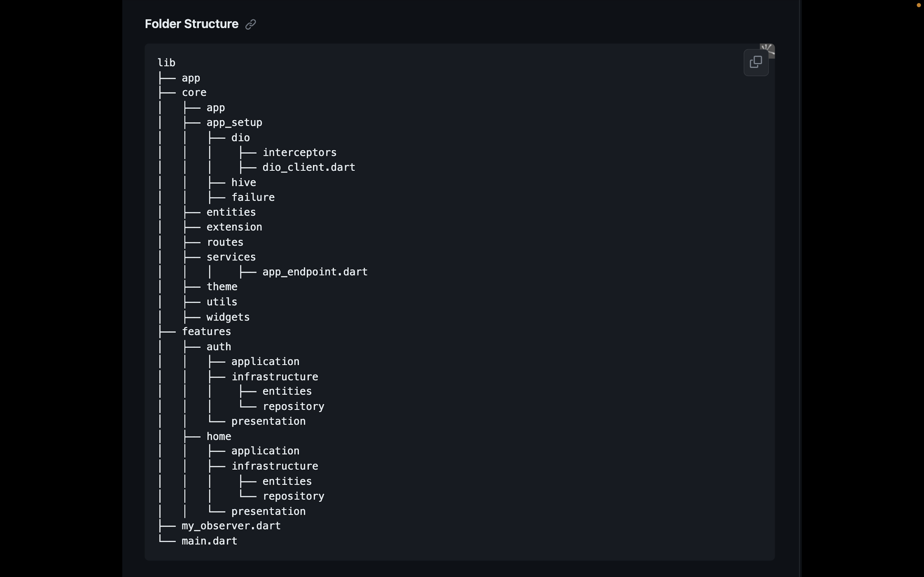
Task: Select the theme folder entry
Action: pyautogui.click(x=222, y=287)
